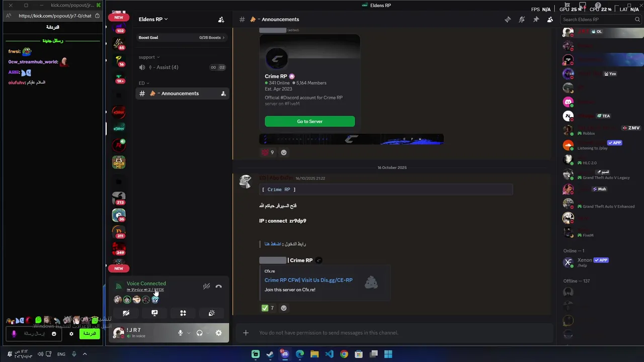The width and height of the screenshot is (644, 362).
Task: Click the Search Eldens RP field
Action: tap(601, 20)
